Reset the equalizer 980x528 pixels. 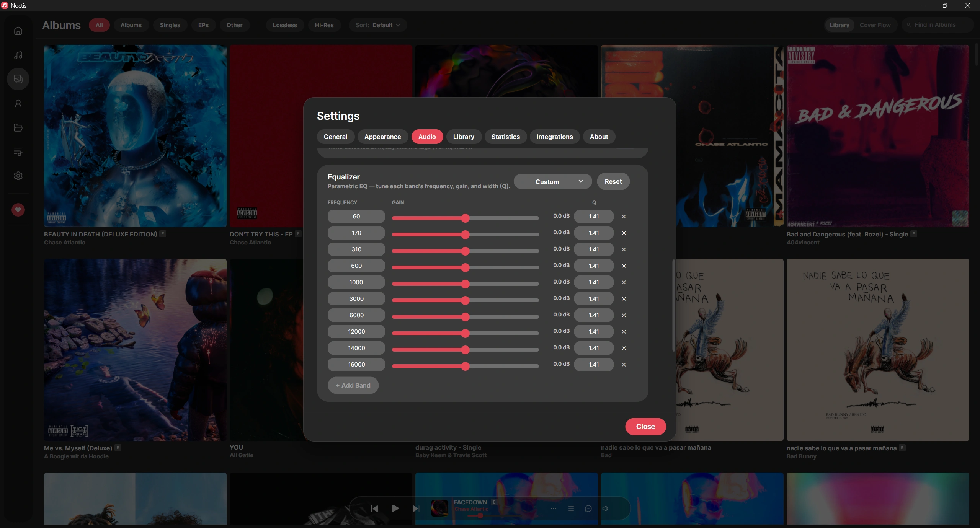point(613,182)
